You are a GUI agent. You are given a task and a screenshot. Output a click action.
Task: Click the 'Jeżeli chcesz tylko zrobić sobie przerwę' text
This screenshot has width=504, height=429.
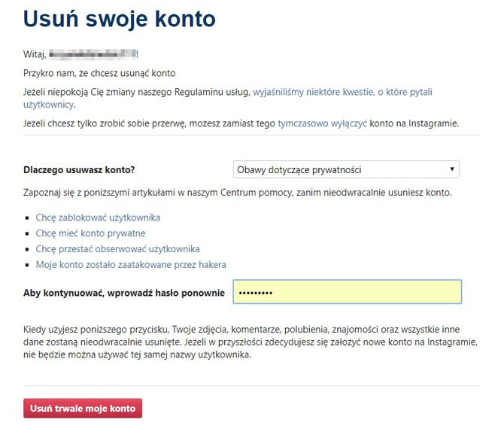tap(149, 123)
